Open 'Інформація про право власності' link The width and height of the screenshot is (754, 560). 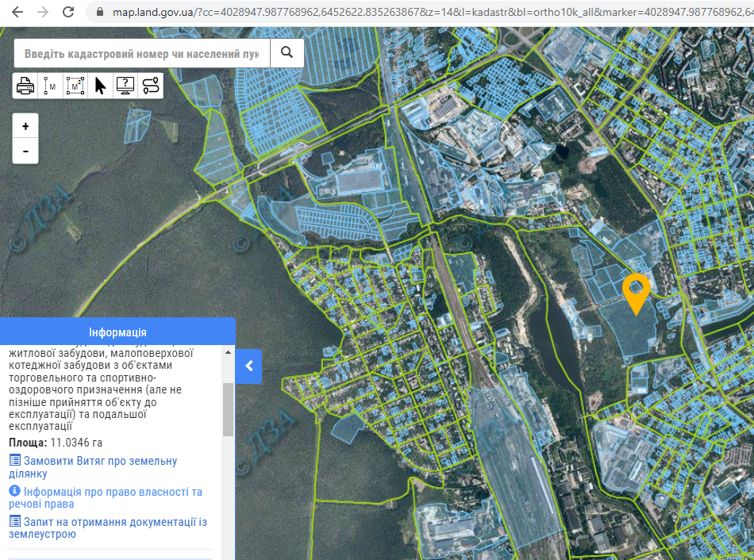(x=106, y=497)
